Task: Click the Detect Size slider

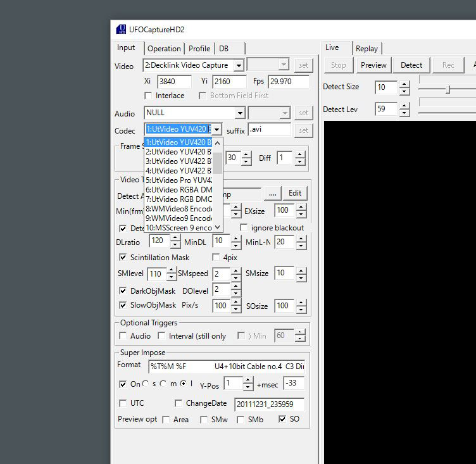Action: 448,89
